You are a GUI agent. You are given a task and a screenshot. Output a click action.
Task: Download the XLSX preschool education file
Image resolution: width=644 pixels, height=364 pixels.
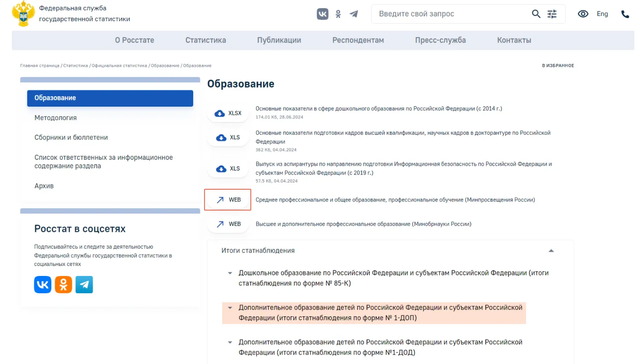pos(228,113)
